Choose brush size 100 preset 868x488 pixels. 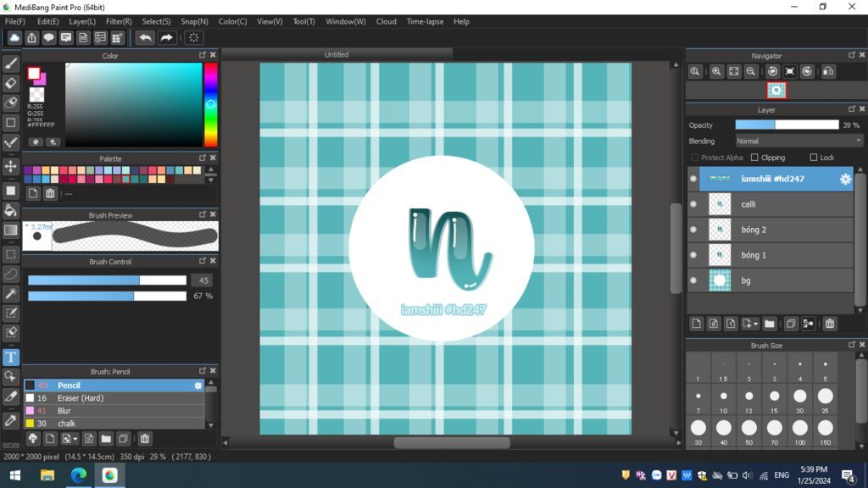[800, 432]
